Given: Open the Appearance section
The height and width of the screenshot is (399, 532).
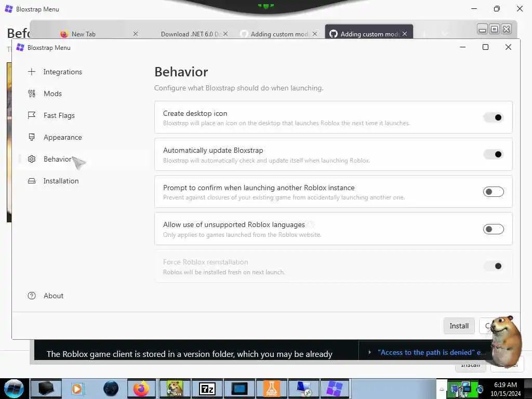Looking at the screenshot, I should pyautogui.click(x=63, y=137).
